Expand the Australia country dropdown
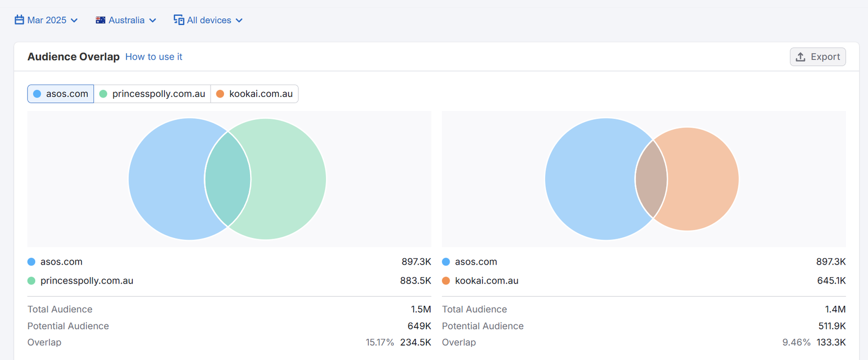The width and height of the screenshot is (868, 360). point(126,20)
